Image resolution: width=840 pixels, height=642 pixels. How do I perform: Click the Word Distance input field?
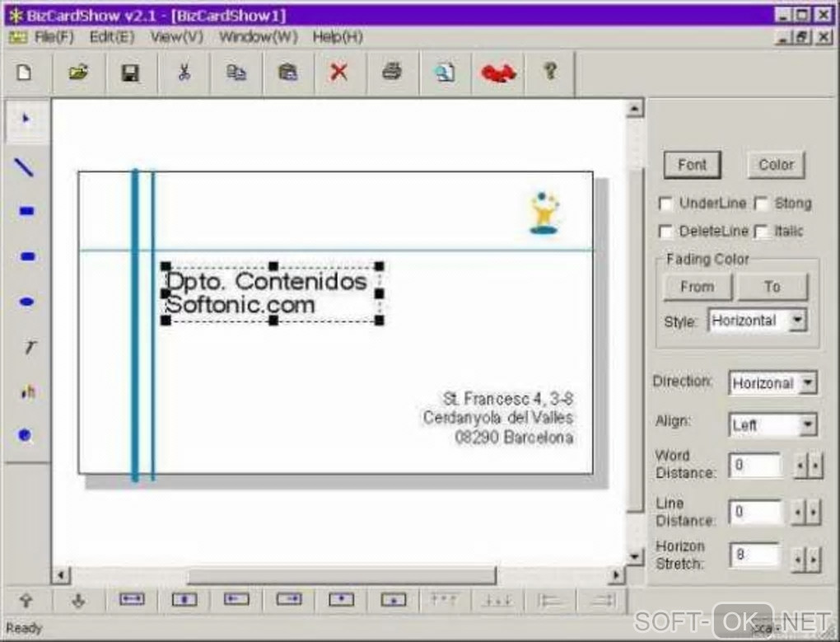[x=754, y=465]
